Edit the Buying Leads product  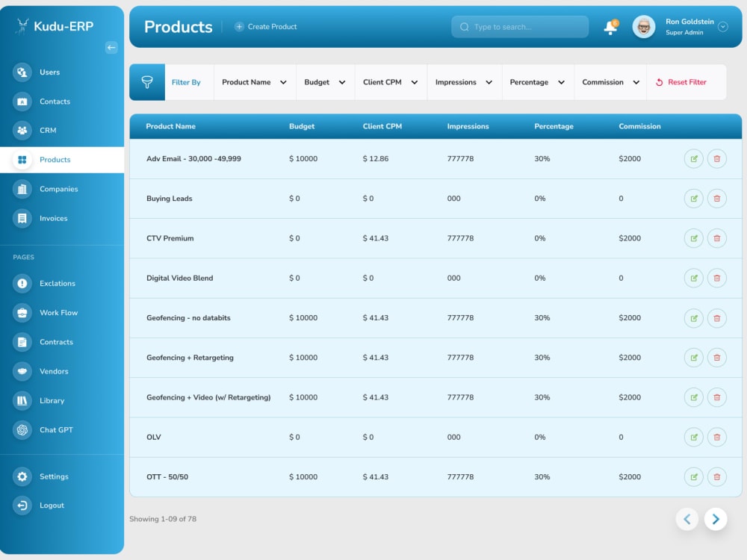[693, 199]
